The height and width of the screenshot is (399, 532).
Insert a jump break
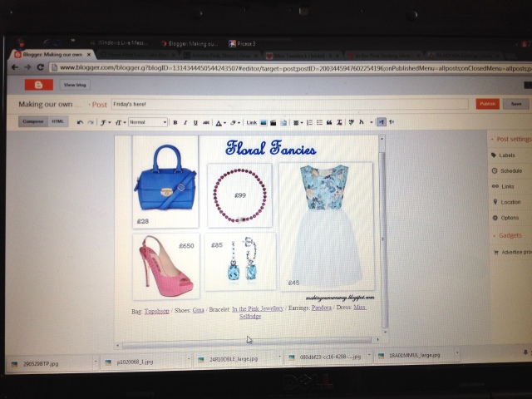[283, 122]
